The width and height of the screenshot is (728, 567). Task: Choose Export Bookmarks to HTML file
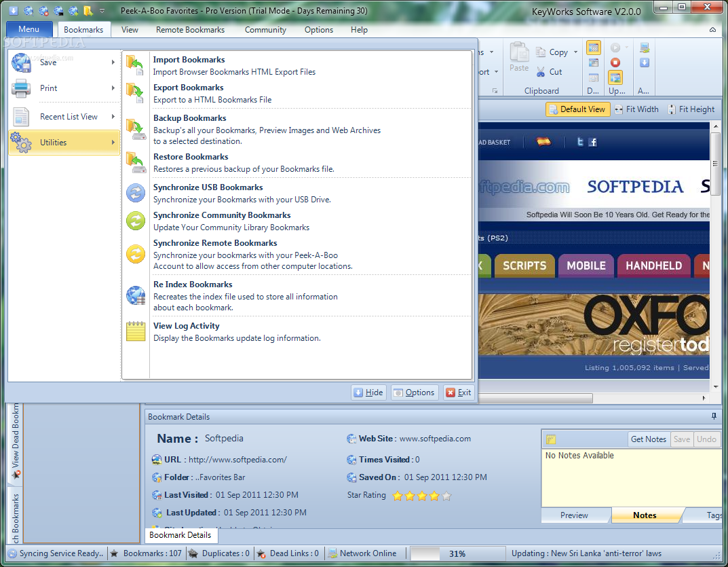tap(297, 93)
